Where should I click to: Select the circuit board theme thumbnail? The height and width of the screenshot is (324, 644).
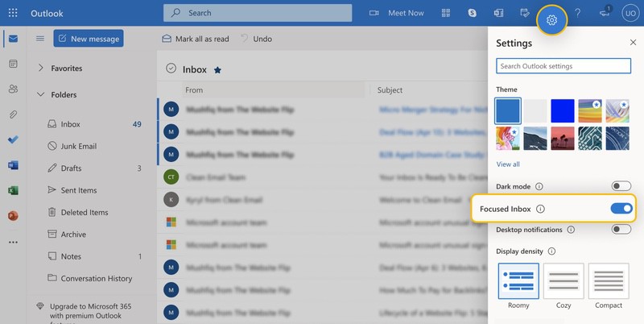pyautogui.click(x=590, y=138)
